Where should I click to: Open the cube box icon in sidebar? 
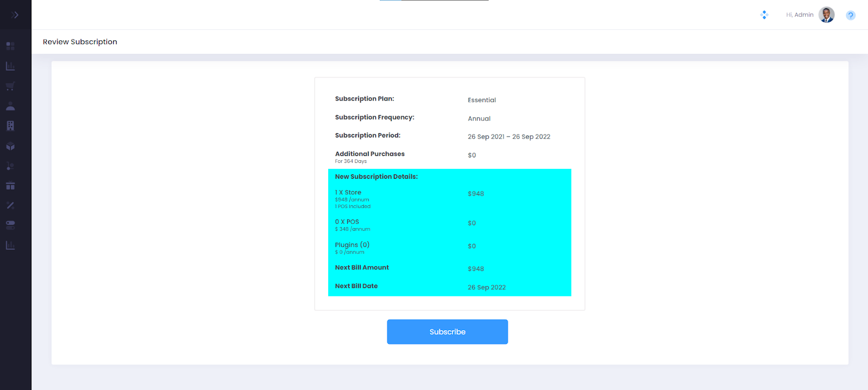[x=10, y=146]
